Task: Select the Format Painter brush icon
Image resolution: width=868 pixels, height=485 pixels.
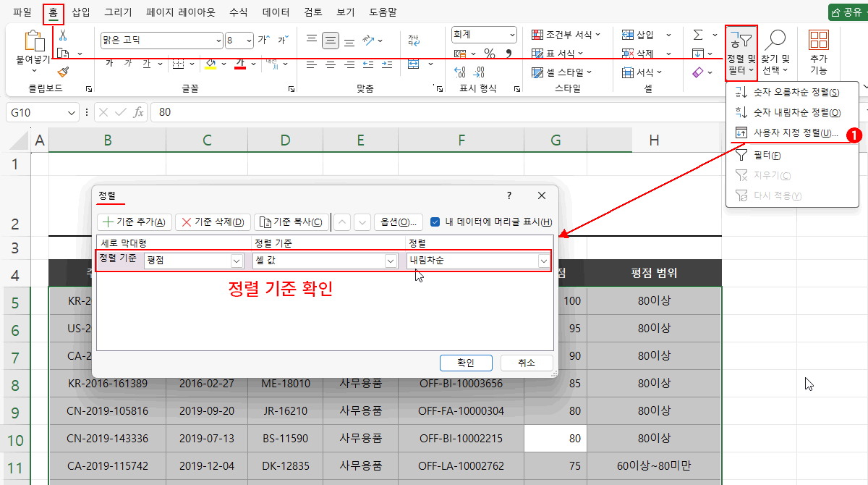Action: tap(63, 72)
